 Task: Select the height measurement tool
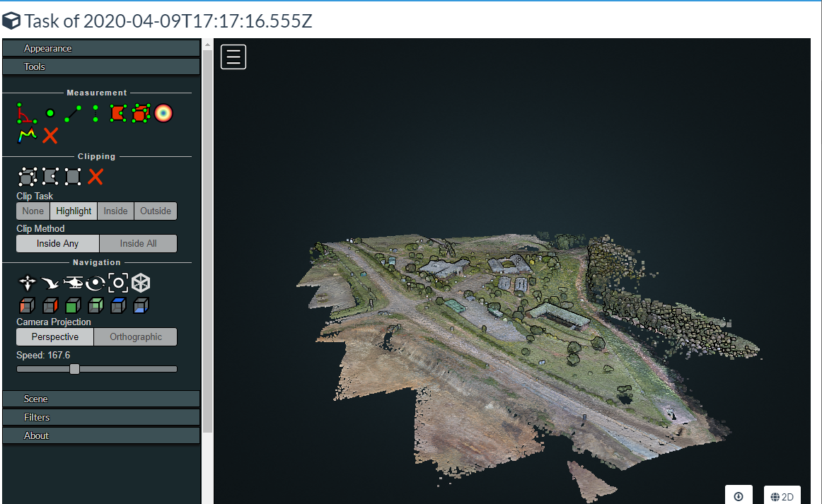(95, 112)
